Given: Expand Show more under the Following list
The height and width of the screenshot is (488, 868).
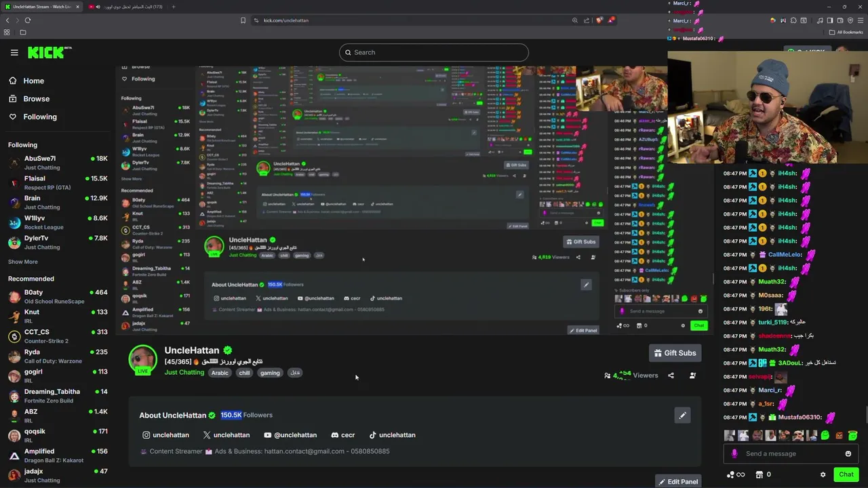Looking at the screenshot, I should [x=23, y=262].
